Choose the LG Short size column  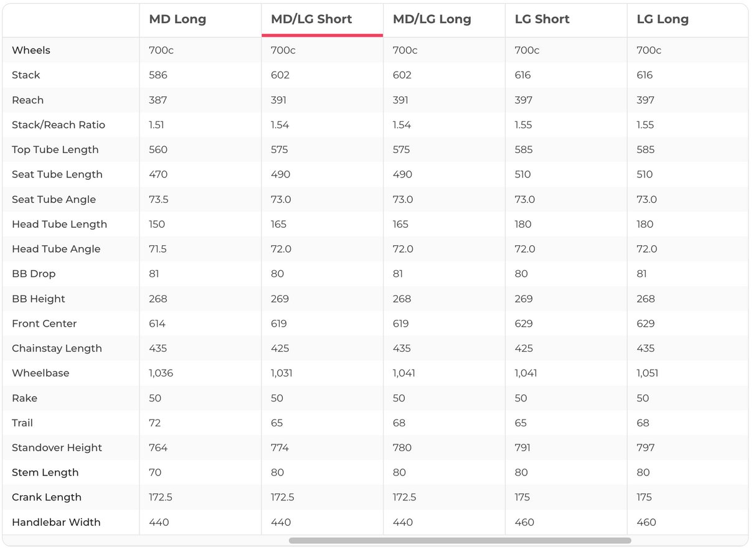542,19
